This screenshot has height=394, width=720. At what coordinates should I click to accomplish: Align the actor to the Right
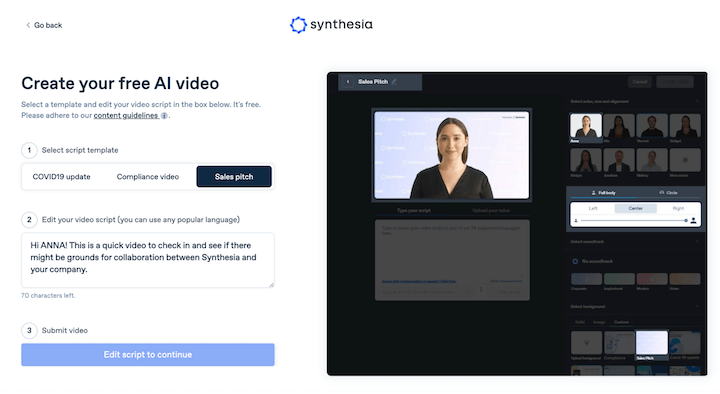(678, 208)
